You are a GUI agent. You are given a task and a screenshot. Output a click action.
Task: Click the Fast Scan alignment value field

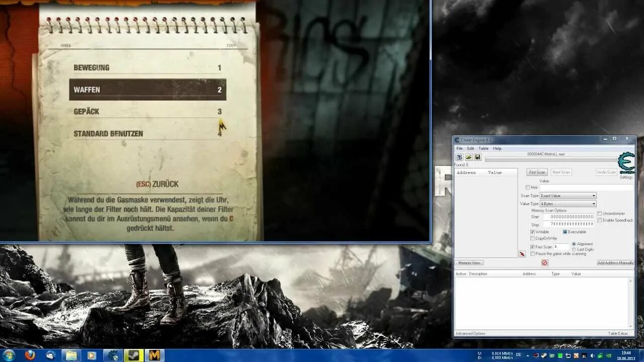(561, 247)
